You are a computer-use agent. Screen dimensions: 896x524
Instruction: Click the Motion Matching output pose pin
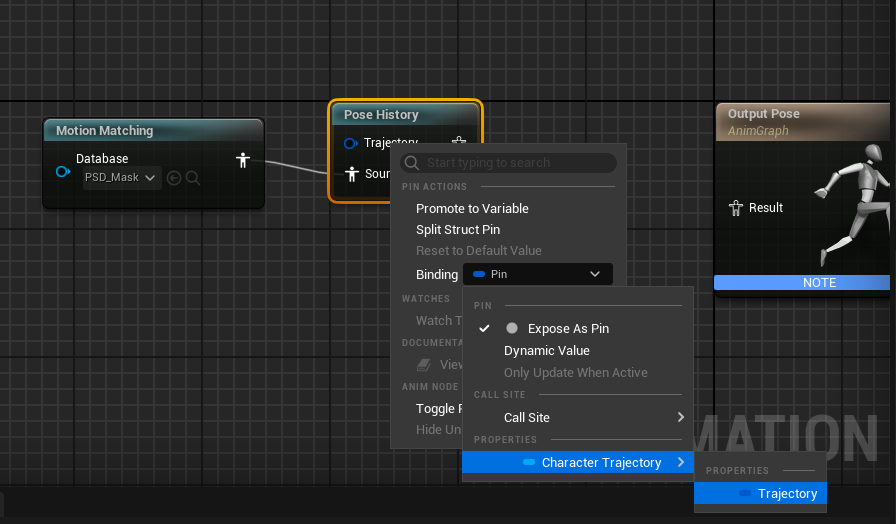[x=243, y=160]
